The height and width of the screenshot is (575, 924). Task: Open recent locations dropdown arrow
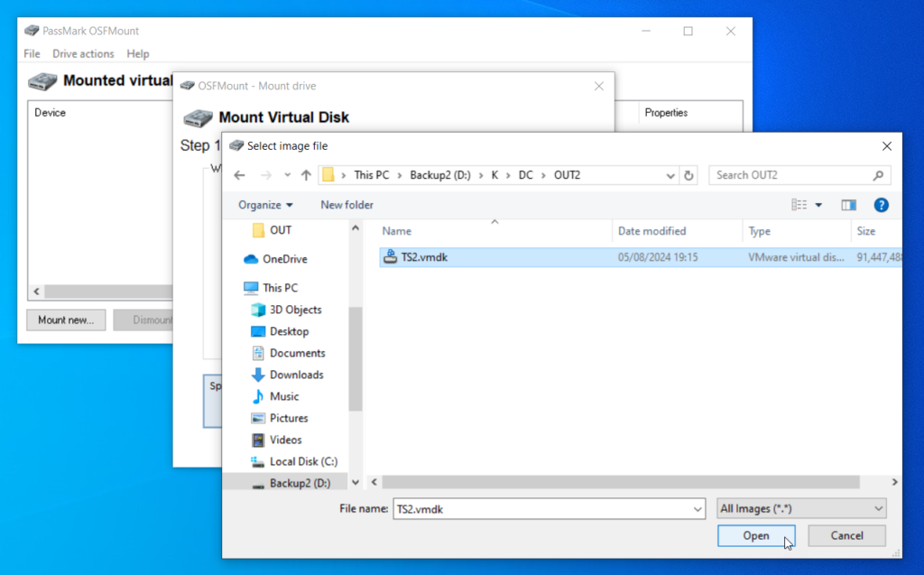[x=287, y=175]
